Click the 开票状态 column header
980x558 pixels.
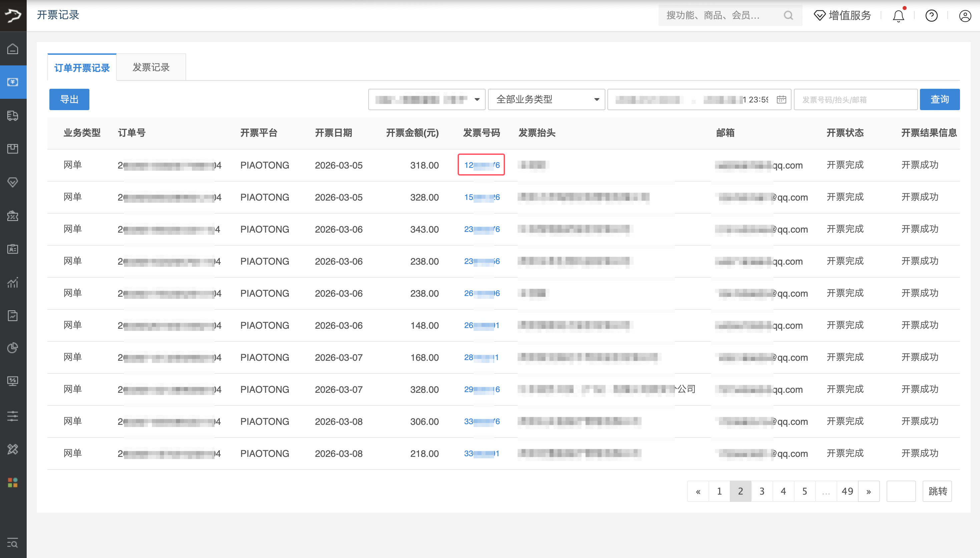pos(845,133)
